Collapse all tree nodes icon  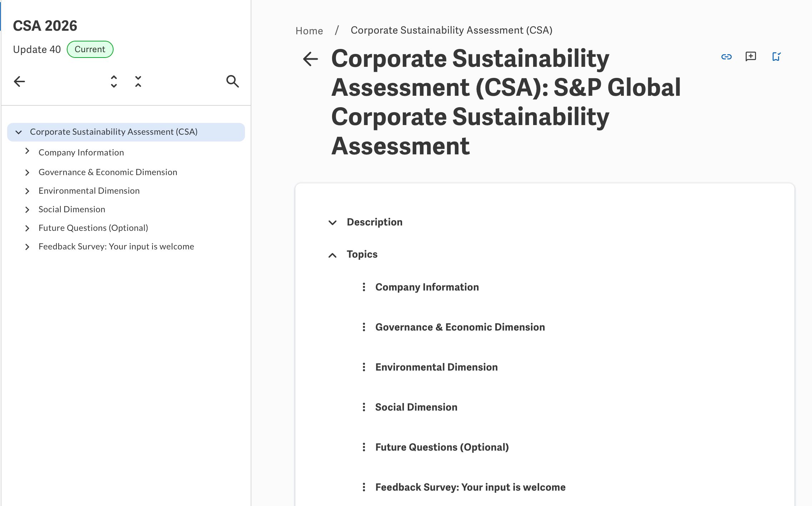click(138, 81)
